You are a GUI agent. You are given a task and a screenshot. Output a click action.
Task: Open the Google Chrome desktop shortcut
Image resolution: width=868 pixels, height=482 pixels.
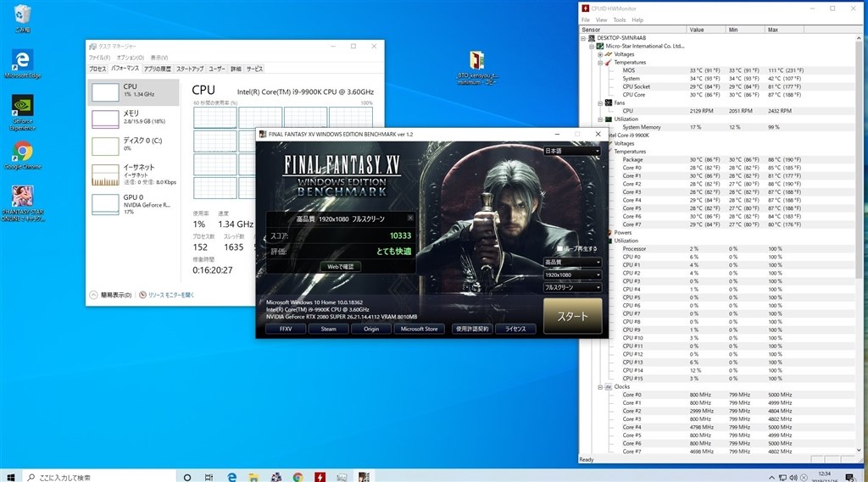[22, 155]
